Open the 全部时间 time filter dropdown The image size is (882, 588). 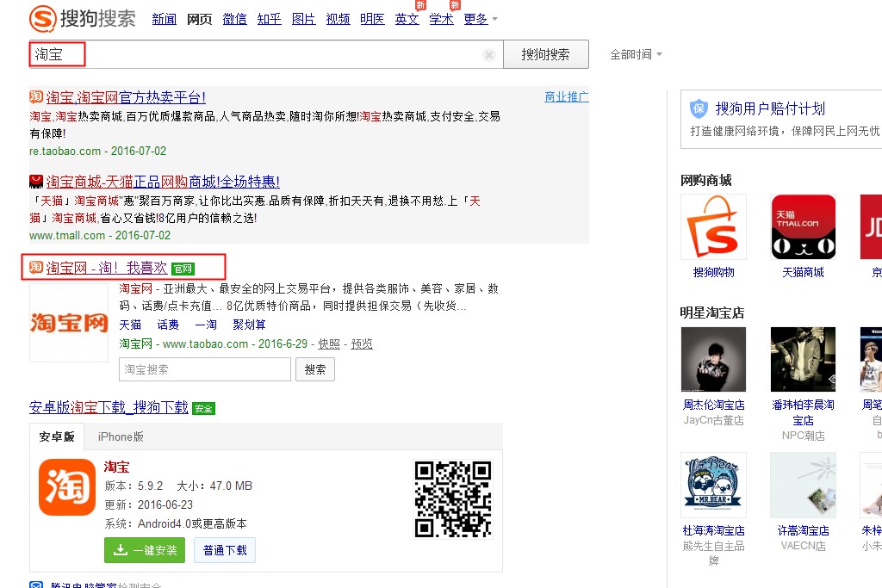click(636, 54)
